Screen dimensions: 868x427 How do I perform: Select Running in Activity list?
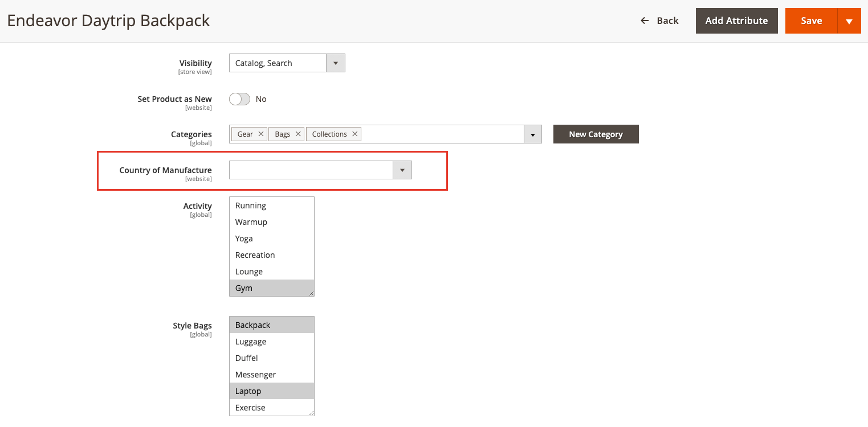click(272, 206)
